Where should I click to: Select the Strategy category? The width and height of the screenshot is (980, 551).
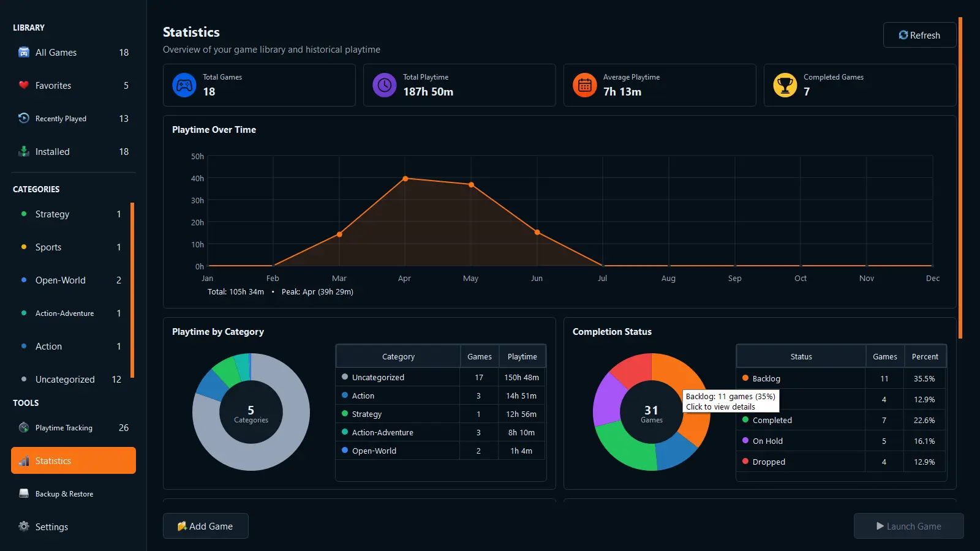(x=70, y=214)
